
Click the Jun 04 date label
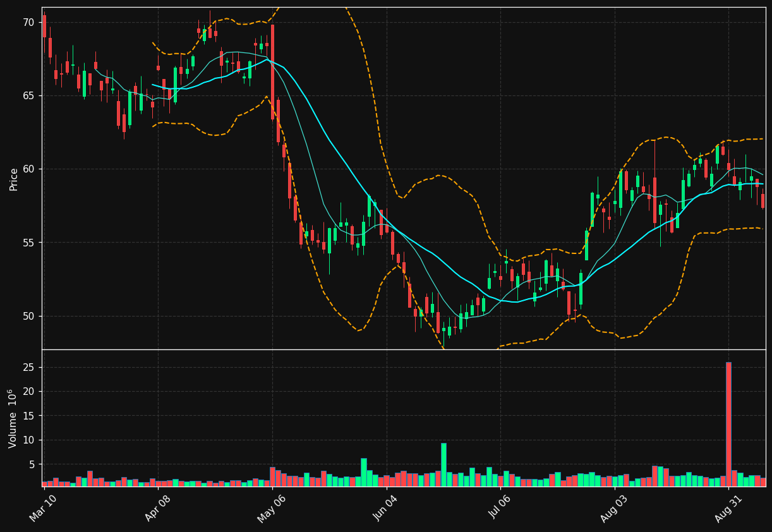click(x=386, y=509)
